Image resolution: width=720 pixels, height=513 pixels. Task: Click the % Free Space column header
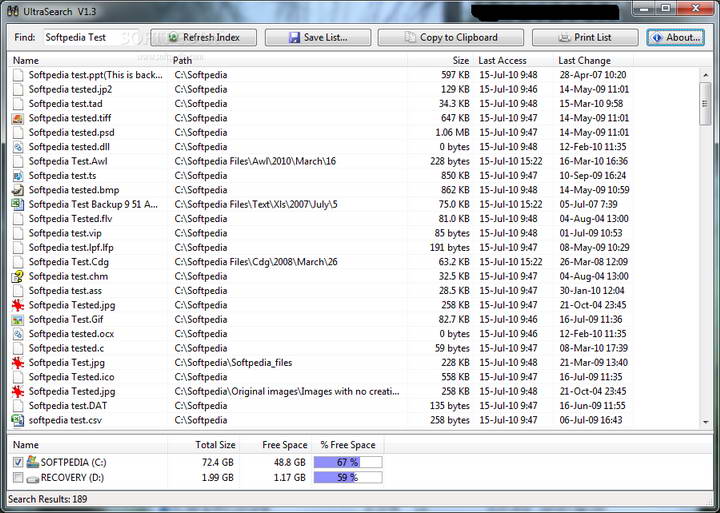pyautogui.click(x=348, y=445)
